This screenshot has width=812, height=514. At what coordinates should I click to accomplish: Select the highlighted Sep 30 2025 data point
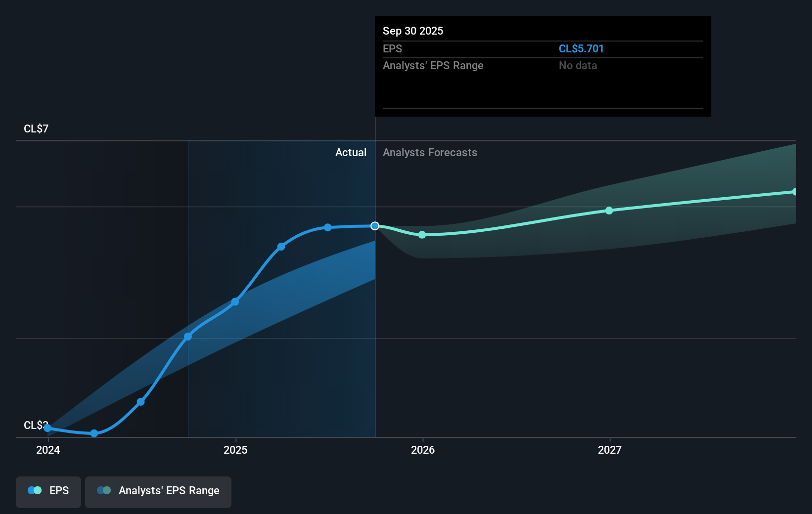[x=375, y=226]
